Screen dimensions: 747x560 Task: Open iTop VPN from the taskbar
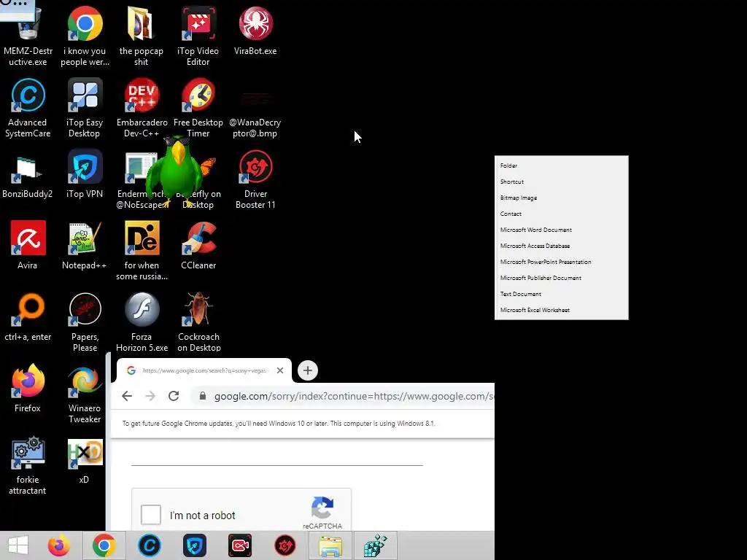tap(194, 545)
